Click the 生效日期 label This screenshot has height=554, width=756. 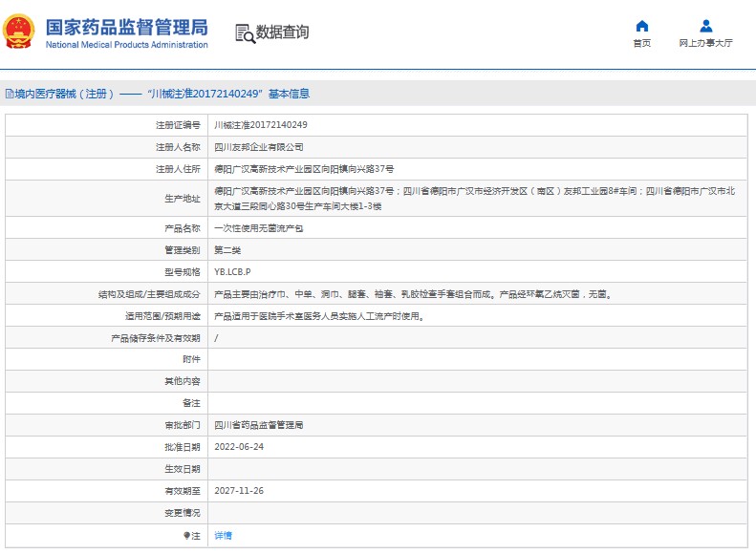click(183, 469)
